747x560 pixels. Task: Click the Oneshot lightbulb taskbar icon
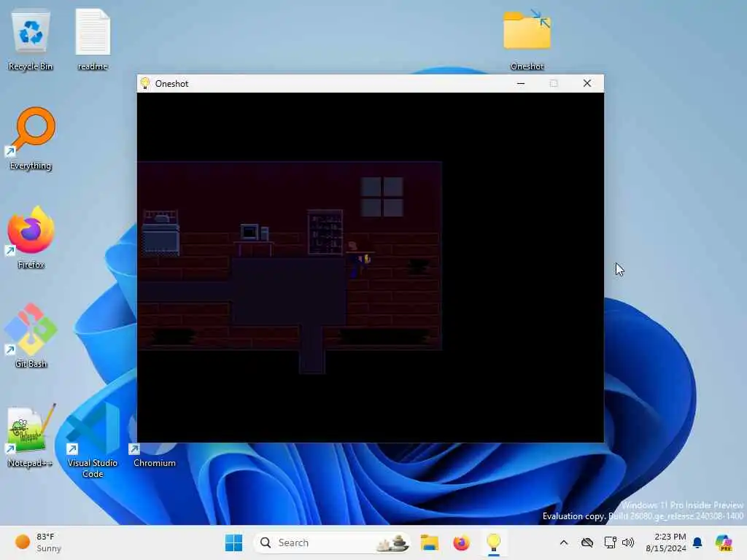[494, 542]
